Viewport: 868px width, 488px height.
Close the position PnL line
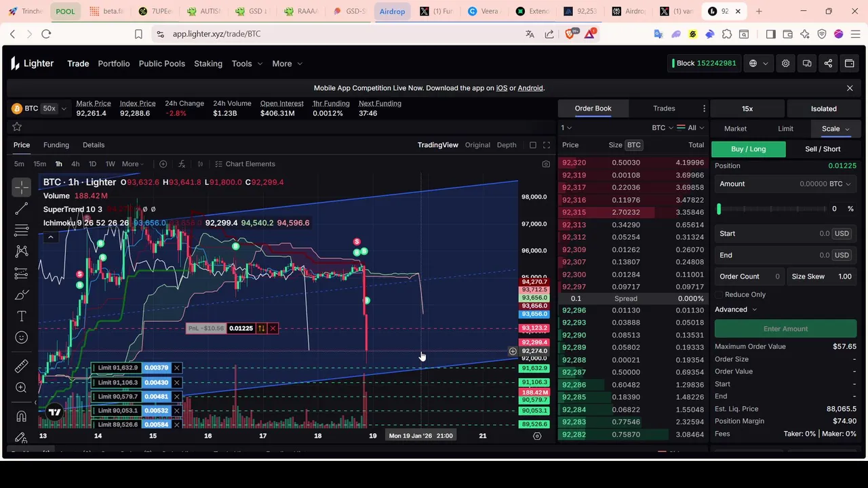tap(273, 329)
